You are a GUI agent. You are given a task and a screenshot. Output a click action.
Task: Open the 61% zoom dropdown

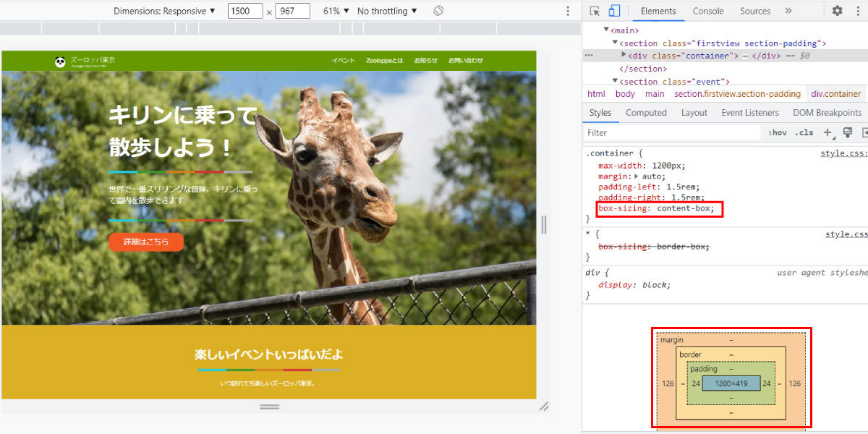(336, 11)
